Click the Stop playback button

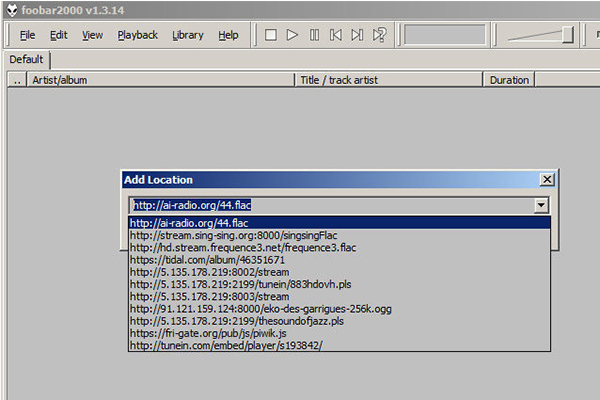tap(271, 35)
